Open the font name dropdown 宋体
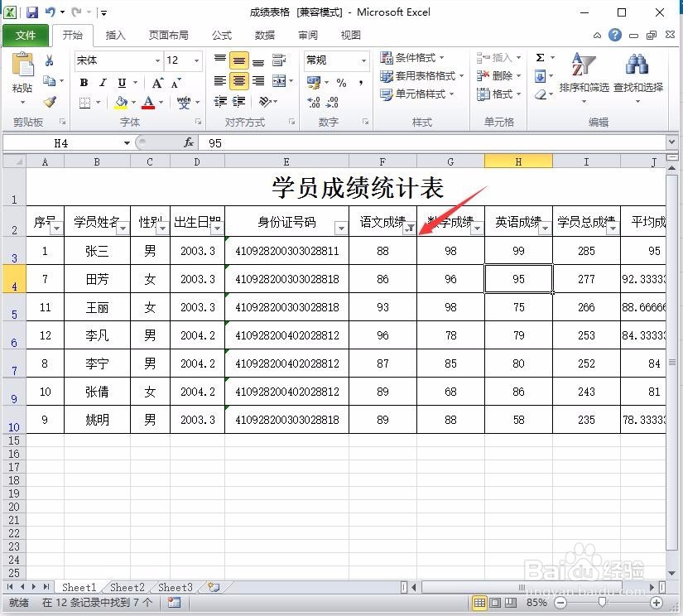The image size is (683, 616). (x=158, y=60)
